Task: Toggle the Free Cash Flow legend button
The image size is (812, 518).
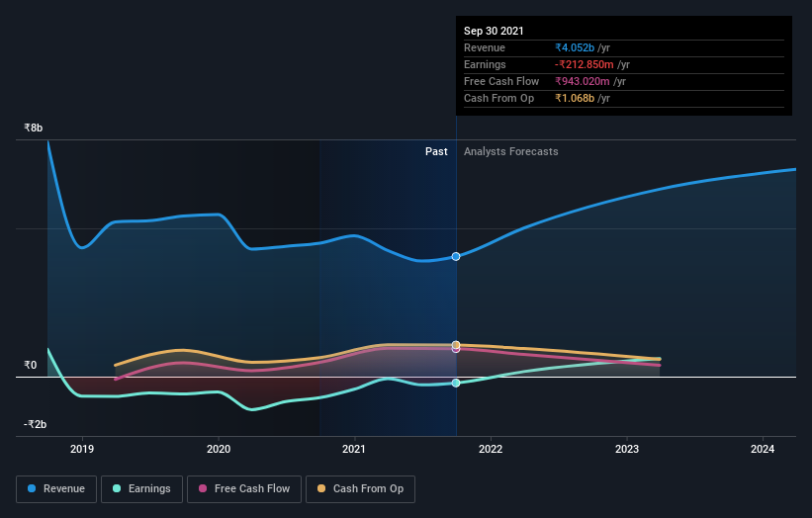Action: click(x=244, y=489)
